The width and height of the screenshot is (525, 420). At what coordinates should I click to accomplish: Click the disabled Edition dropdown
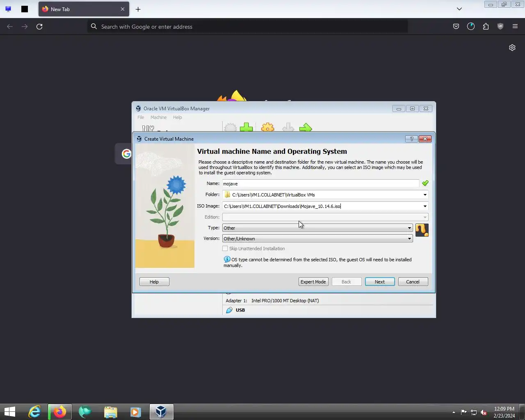325,217
